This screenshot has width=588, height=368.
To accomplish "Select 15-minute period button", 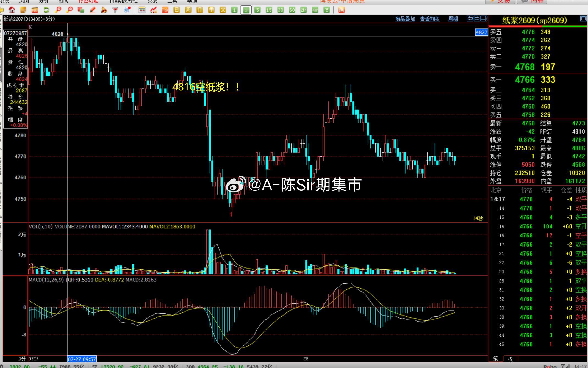I will (269, 10).
